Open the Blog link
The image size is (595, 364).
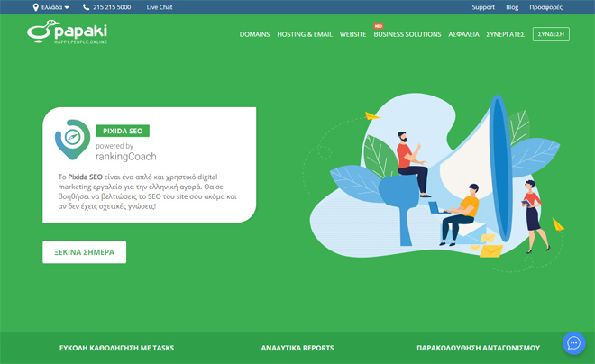[x=512, y=7]
